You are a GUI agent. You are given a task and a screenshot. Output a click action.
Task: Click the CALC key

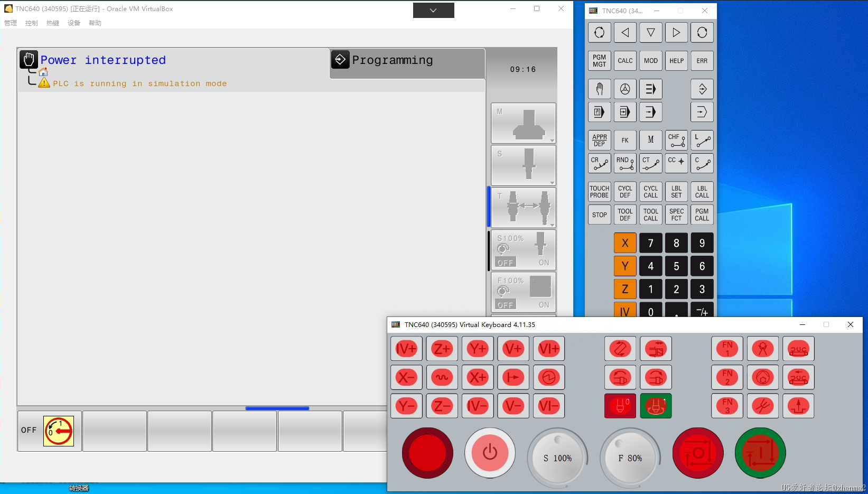point(625,61)
